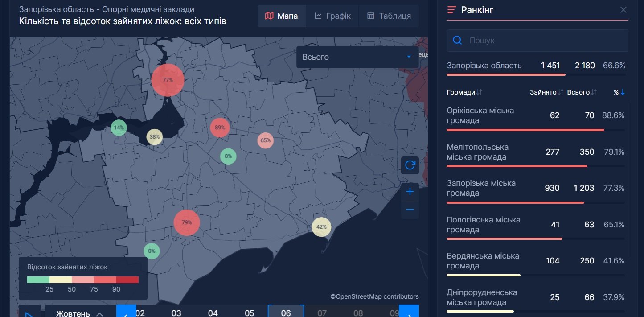Click the 77% bubble on the map
The image size is (644, 317).
point(168,80)
